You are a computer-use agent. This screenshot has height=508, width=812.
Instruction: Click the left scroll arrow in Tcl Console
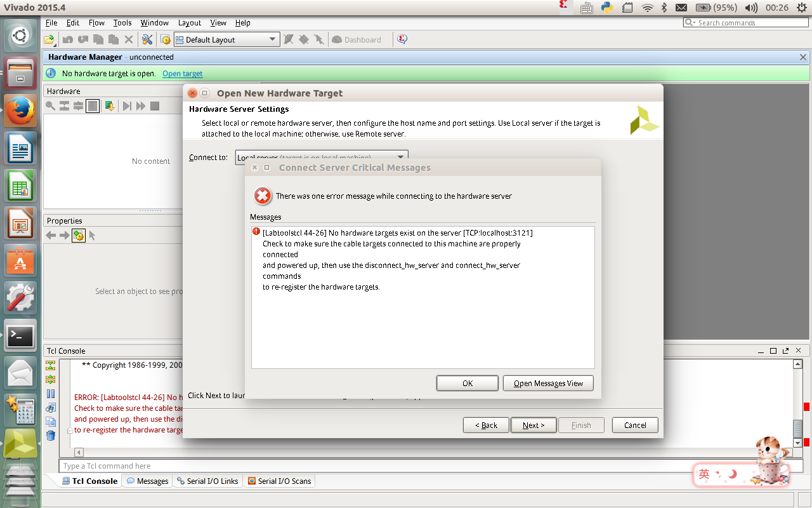click(79, 453)
